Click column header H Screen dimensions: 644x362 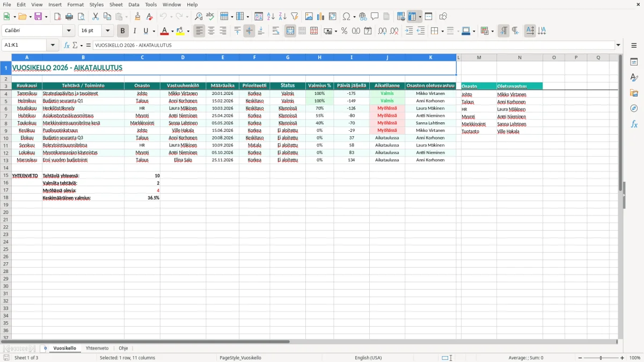(319, 57)
